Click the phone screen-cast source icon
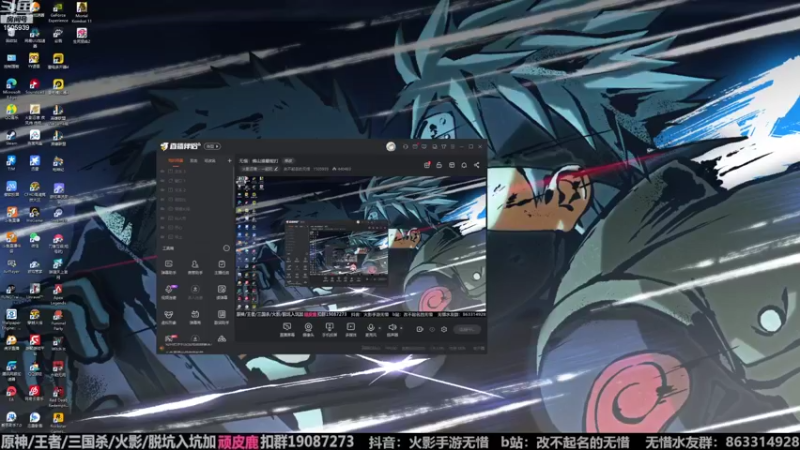The image size is (800, 450). (x=329, y=329)
